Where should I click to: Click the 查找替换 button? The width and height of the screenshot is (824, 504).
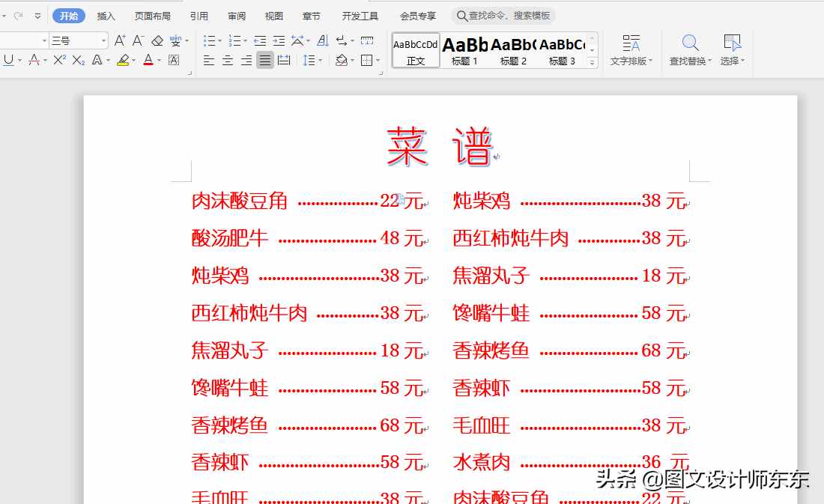coord(690,50)
